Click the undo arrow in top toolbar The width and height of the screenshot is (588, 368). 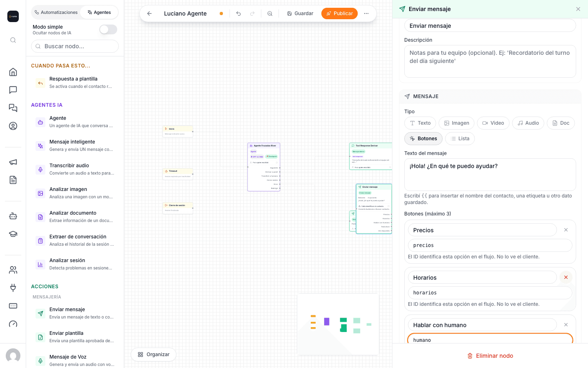click(x=238, y=13)
